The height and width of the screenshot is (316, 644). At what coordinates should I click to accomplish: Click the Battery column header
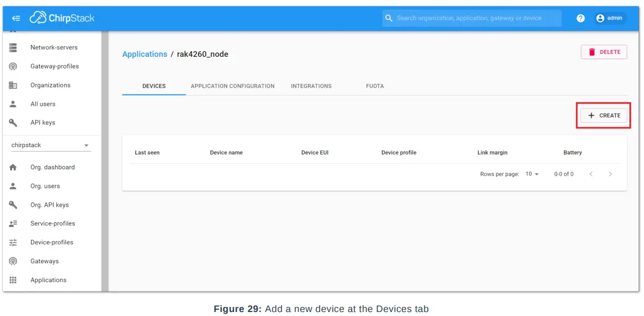[x=572, y=153]
